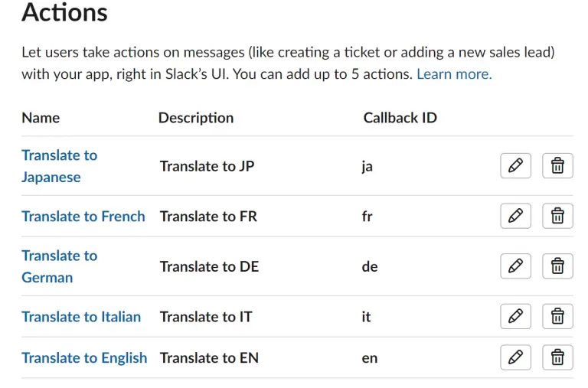Open the Learn more link
The height and width of the screenshot is (388, 588).
(454, 74)
